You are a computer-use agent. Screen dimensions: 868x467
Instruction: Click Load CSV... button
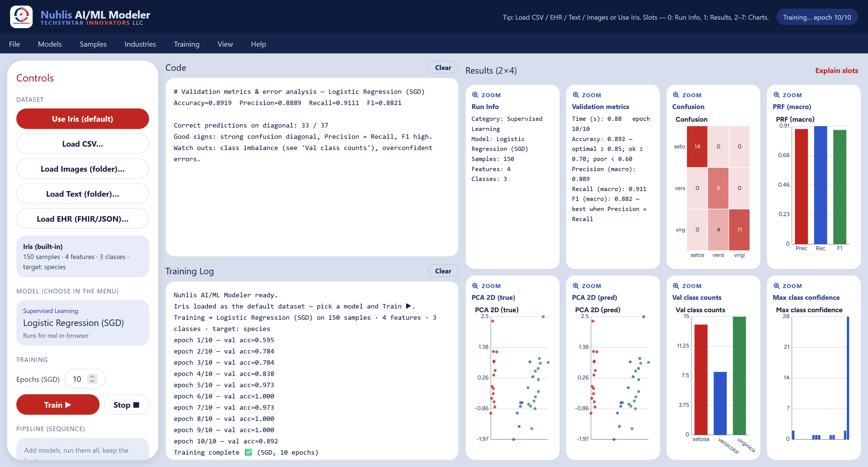click(x=83, y=144)
